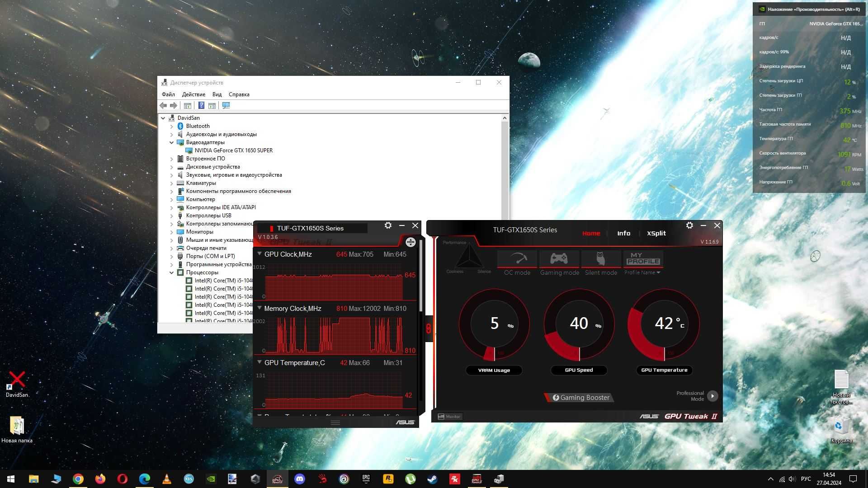Image resolution: width=868 pixels, height=488 pixels.
Task: Expand Аудиовходы и аудиовыходы category
Action: pyautogui.click(x=172, y=134)
